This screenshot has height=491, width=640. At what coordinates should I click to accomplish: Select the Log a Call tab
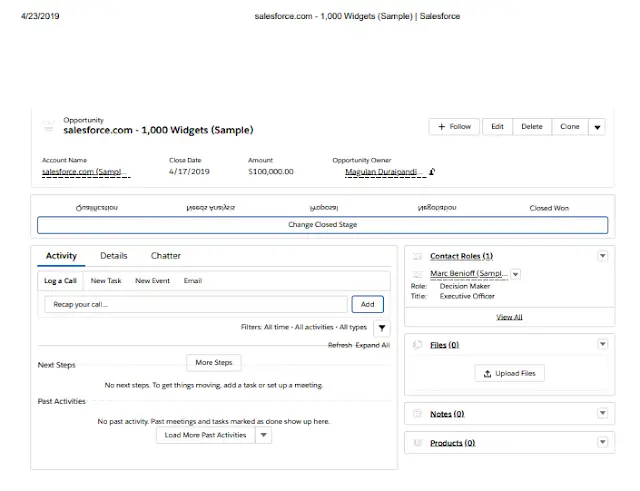point(60,281)
